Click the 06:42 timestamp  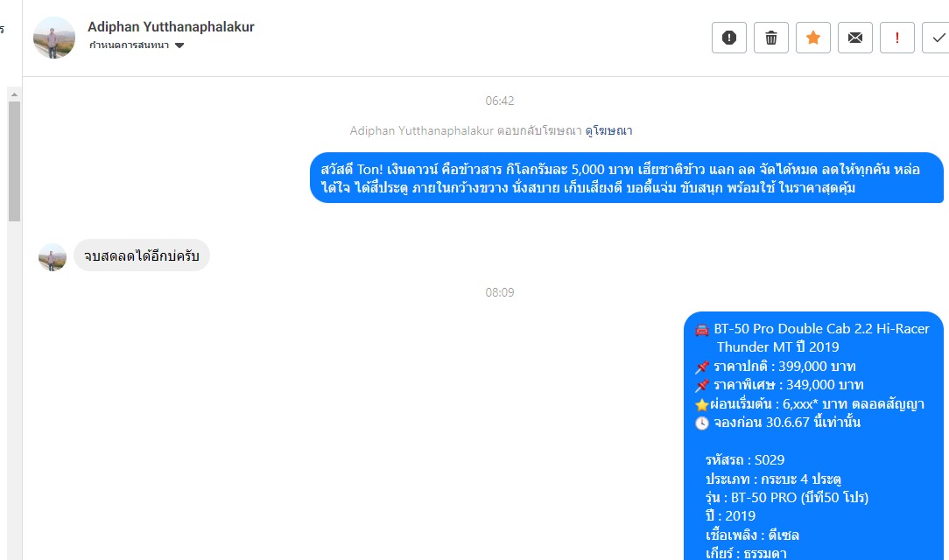(x=499, y=101)
